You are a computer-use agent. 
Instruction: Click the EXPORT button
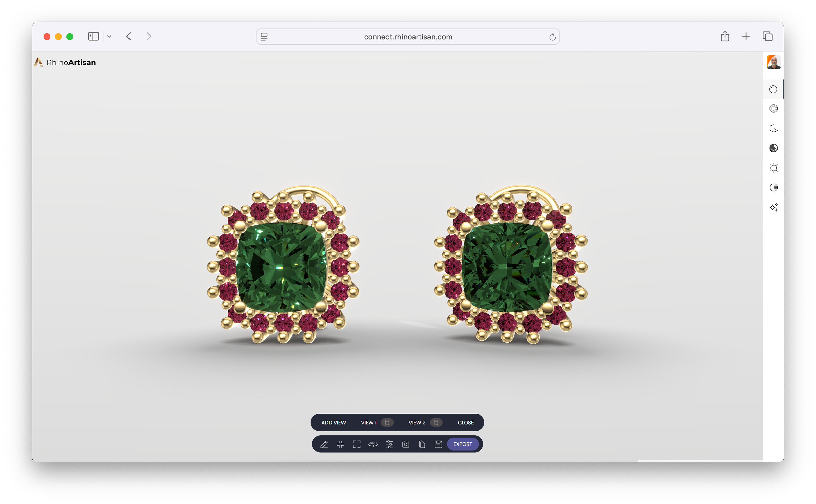pos(463,444)
